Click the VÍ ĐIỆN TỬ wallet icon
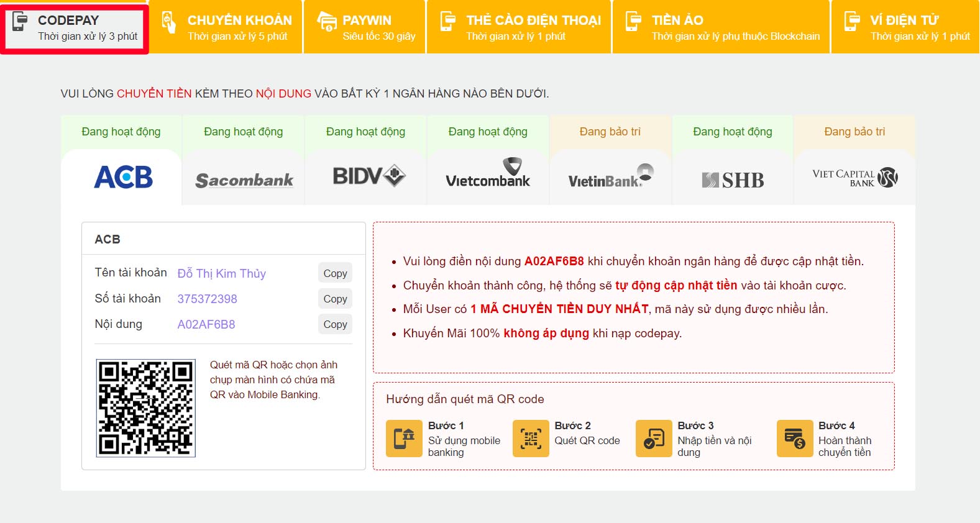 tap(852, 22)
